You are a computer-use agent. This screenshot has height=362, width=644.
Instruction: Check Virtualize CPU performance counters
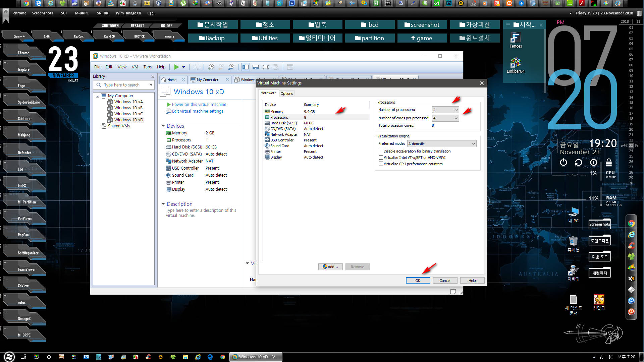pyautogui.click(x=381, y=164)
